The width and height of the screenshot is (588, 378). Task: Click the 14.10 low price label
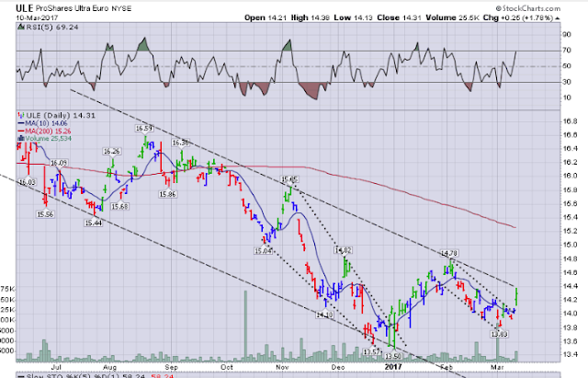pyautogui.click(x=324, y=315)
